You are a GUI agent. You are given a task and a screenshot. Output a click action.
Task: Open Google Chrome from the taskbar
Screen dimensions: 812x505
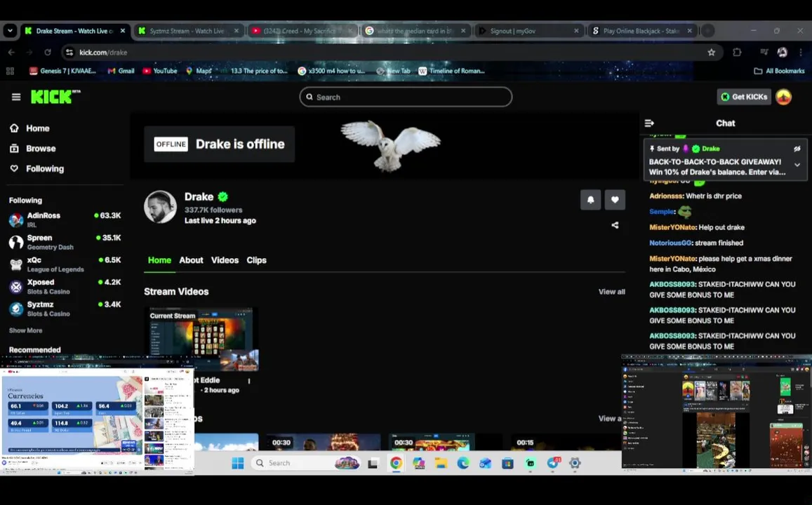(396, 463)
